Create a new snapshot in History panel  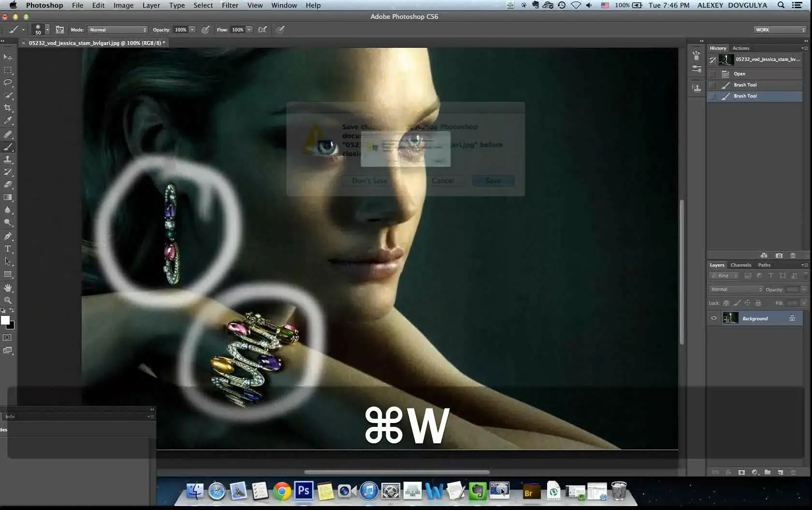[x=779, y=255]
